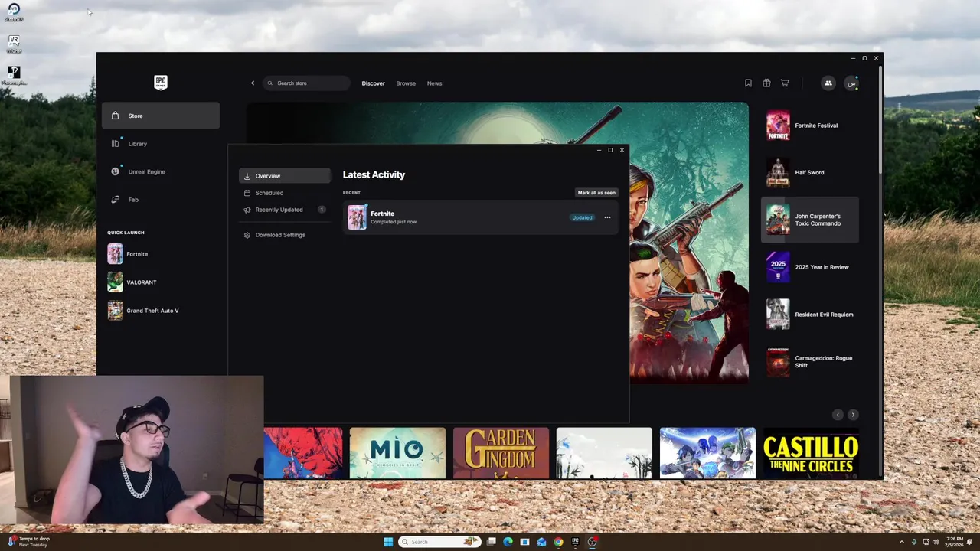Switch to the Discover tab
This screenshot has width=980, height=551.
[x=373, y=83]
